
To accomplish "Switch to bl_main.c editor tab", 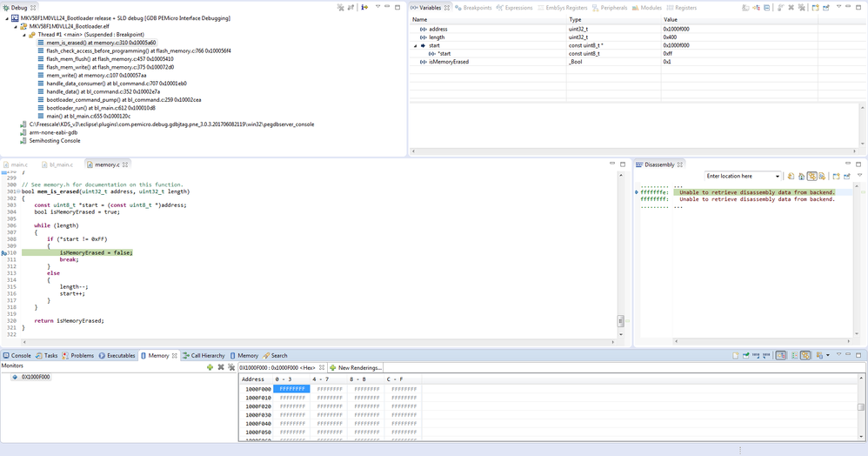I will pyautogui.click(x=57, y=164).
